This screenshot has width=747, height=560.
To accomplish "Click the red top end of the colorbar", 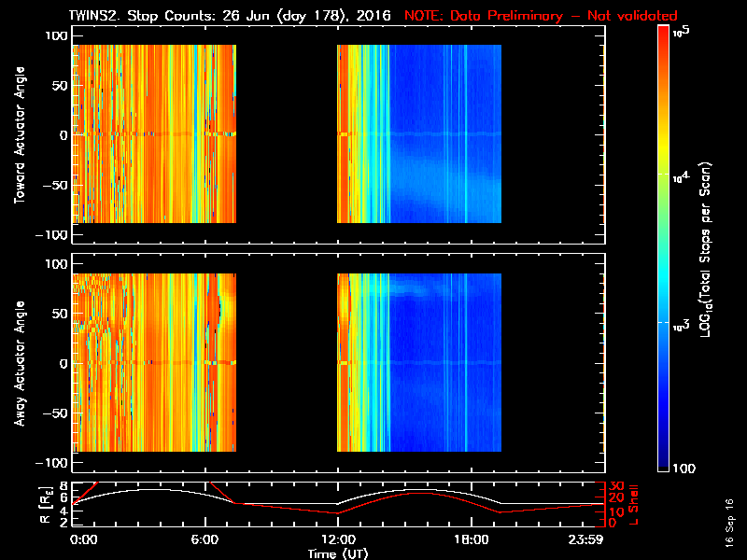I will [663, 31].
